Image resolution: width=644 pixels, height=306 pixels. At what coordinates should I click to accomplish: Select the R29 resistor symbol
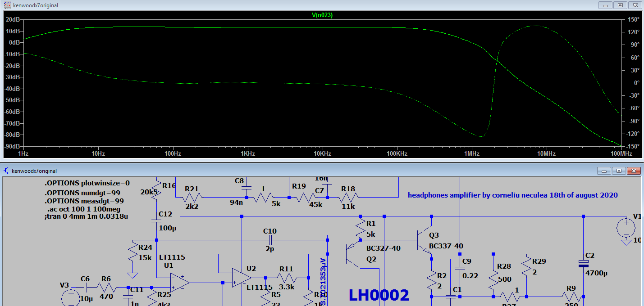click(x=526, y=266)
